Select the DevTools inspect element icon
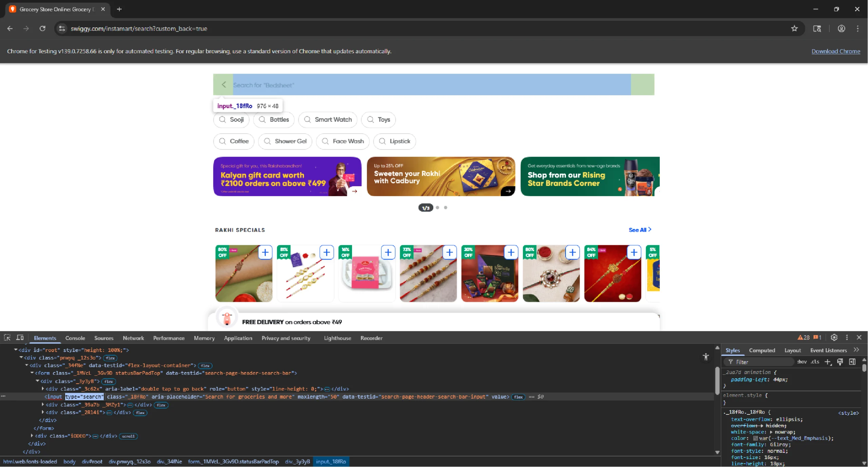 coord(7,338)
